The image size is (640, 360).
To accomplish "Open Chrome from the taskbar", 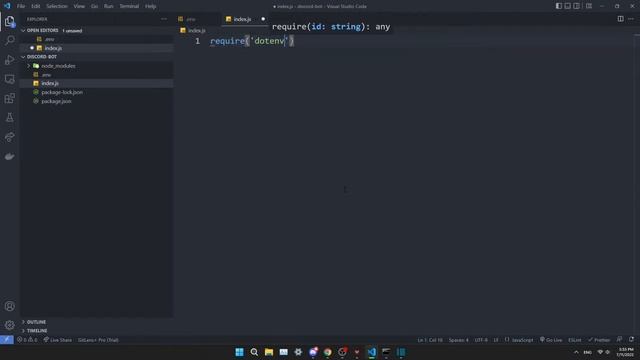I will (328, 352).
